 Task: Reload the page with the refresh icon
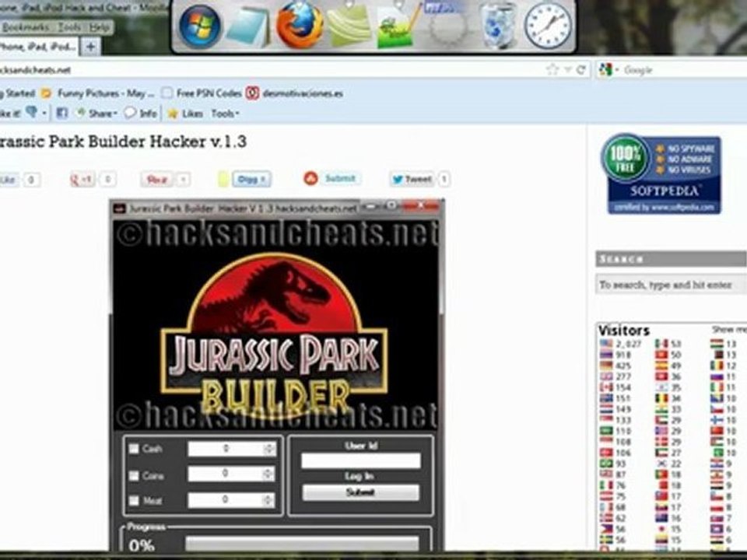[580, 70]
